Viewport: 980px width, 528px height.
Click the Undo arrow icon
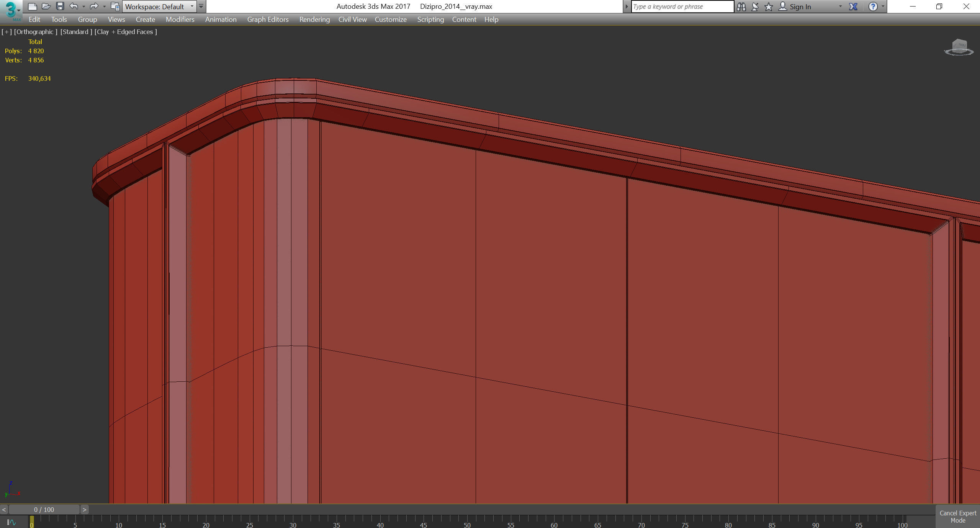(74, 7)
